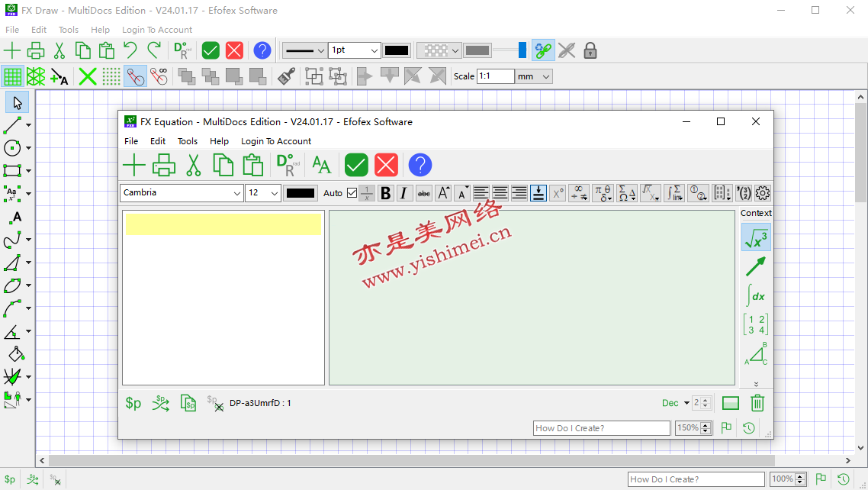Open the 1pt line width dropdown
This screenshot has height=490, width=868.
354,50
